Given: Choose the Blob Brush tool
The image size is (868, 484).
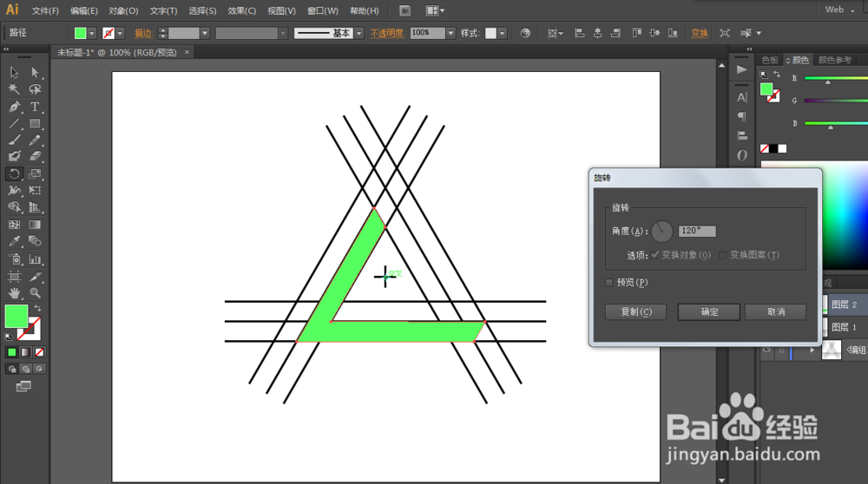Looking at the screenshot, I should point(15,156).
